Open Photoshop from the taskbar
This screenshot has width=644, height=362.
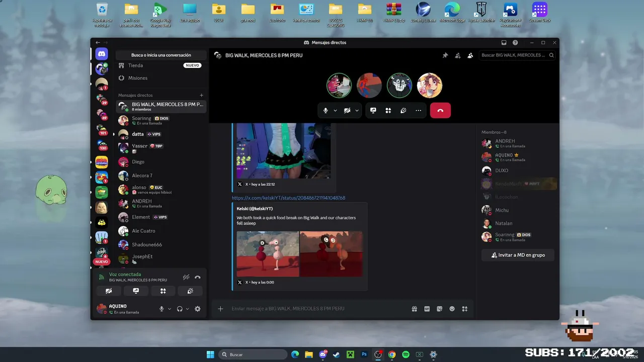(x=364, y=354)
